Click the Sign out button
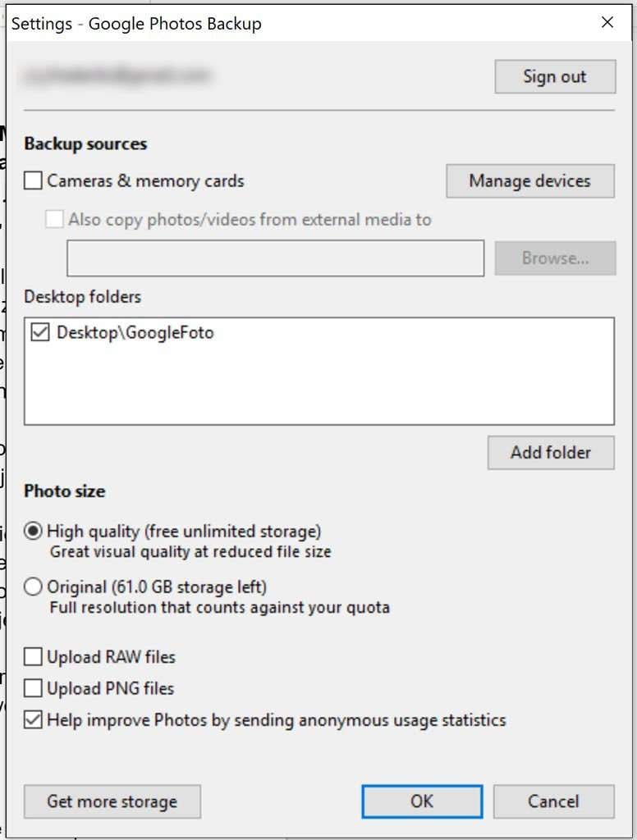This screenshot has height=840, width=637. [x=555, y=76]
